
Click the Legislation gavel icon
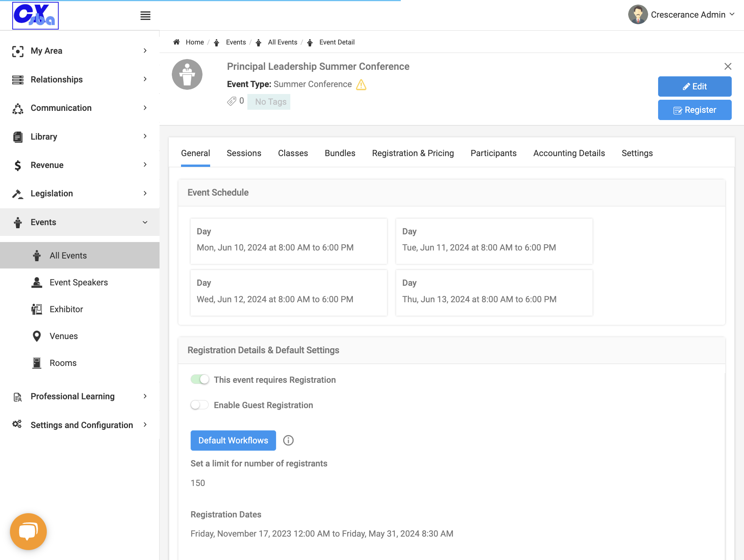(x=18, y=194)
